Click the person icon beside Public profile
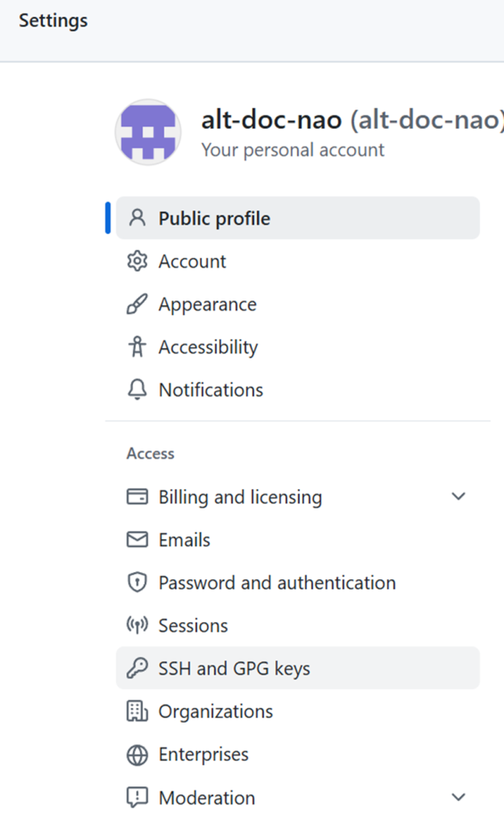 [x=137, y=218]
